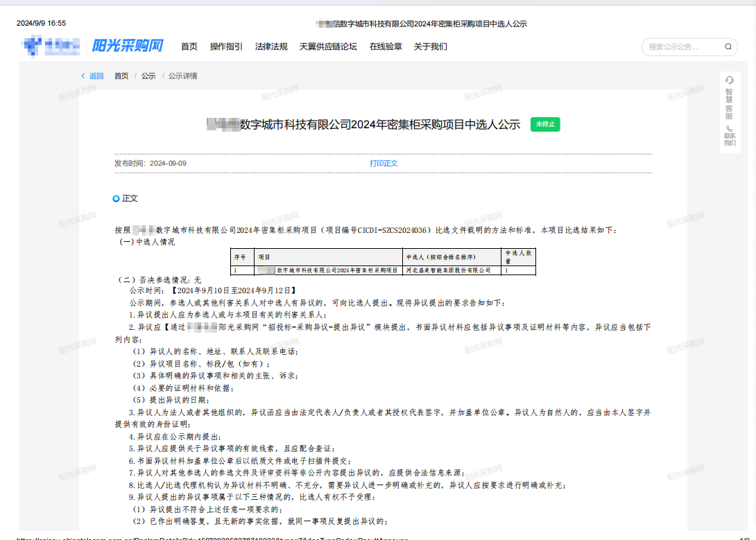Screen dimensions: 756x540
Task: Click the line （5）提出异议的日期
Action: (171, 400)
